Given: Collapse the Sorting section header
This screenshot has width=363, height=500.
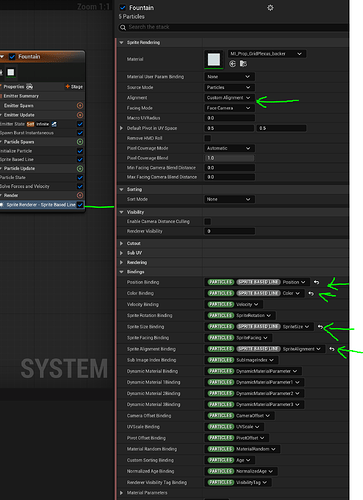Looking at the screenshot, I should (121, 189).
